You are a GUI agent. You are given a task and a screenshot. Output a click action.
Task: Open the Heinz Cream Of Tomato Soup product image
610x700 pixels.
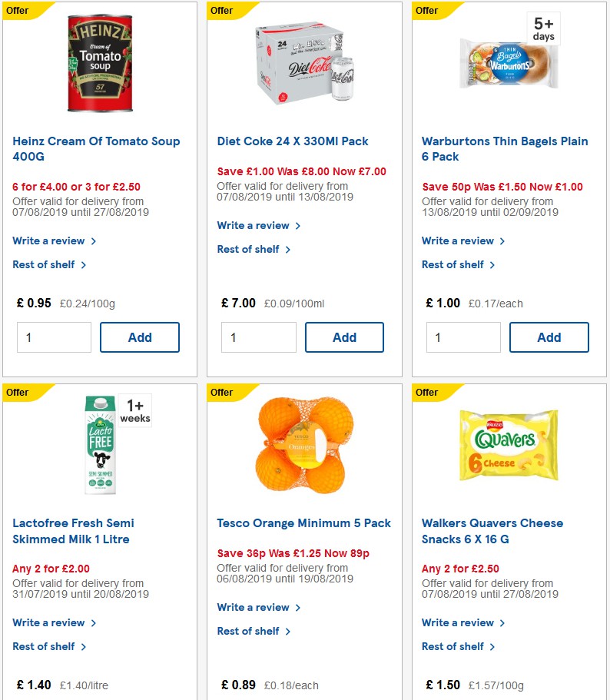pos(99,61)
